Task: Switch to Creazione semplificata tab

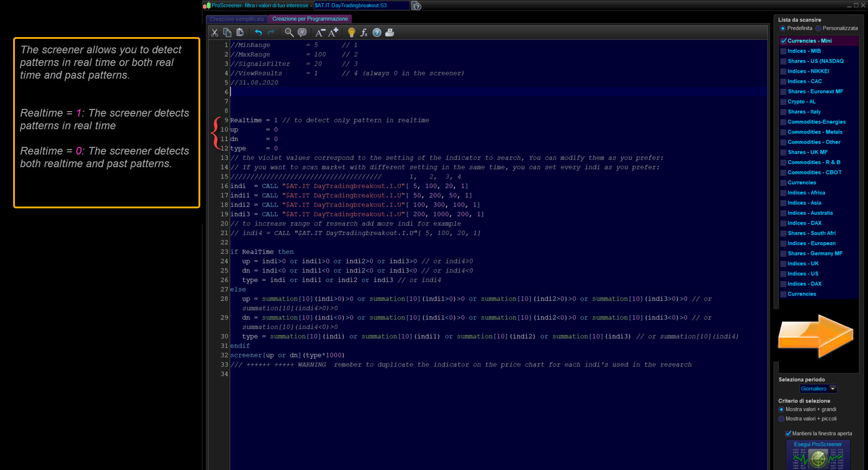Action: pos(236,19)
